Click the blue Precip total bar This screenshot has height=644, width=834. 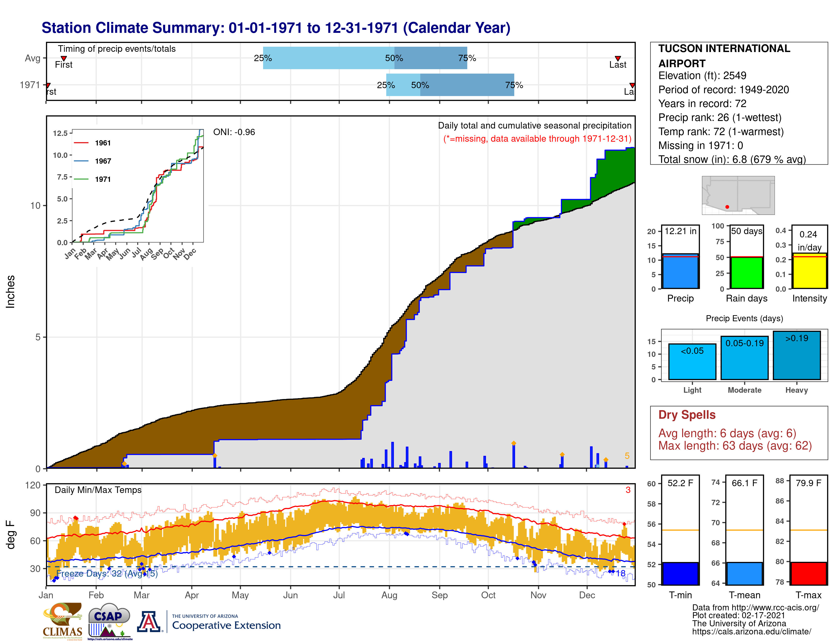[x=680, y=271]
